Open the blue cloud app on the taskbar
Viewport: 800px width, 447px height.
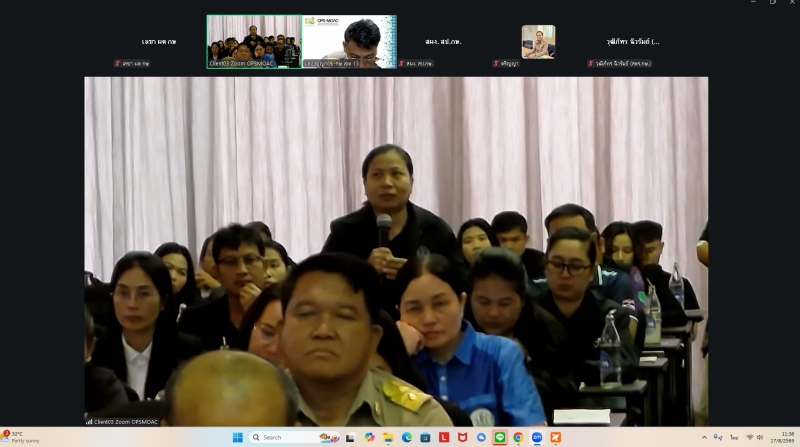pyautogui.click(x=481, y=437)
